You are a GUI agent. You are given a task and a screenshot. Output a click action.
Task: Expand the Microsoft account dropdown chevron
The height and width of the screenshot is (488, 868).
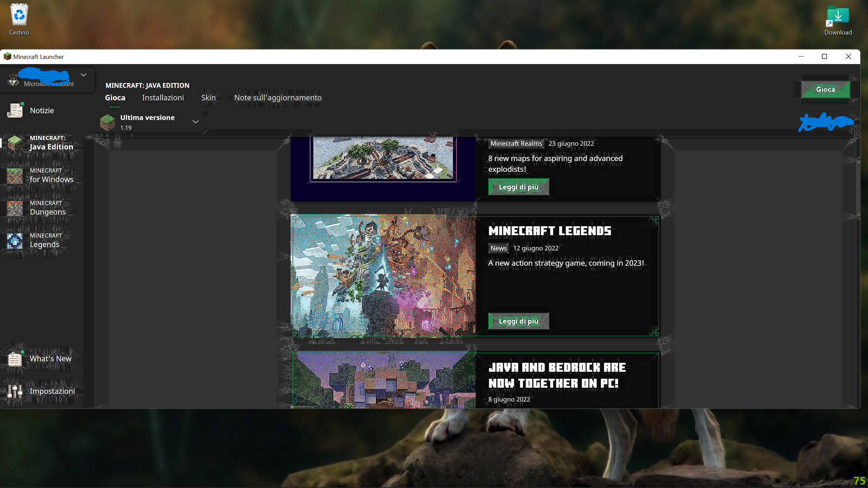coord(83,75)
